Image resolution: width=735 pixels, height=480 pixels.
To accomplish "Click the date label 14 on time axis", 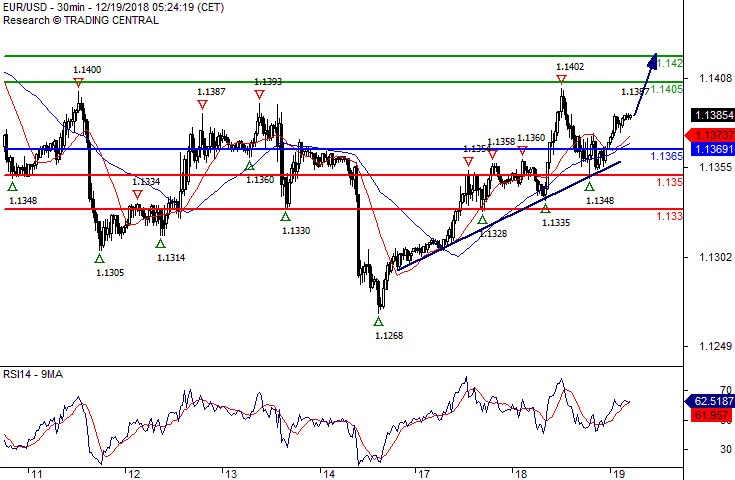I will click(x=326, y=472).
